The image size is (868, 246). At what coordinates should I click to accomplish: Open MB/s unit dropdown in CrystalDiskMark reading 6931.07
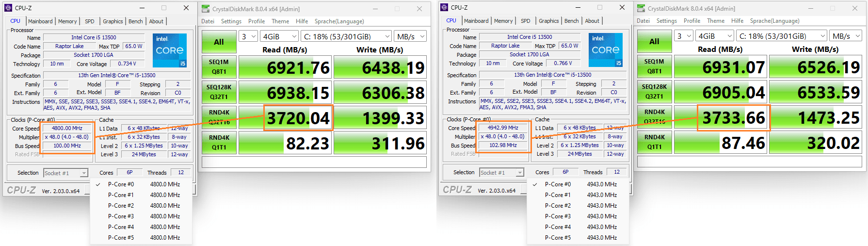[x=846, y=36]
